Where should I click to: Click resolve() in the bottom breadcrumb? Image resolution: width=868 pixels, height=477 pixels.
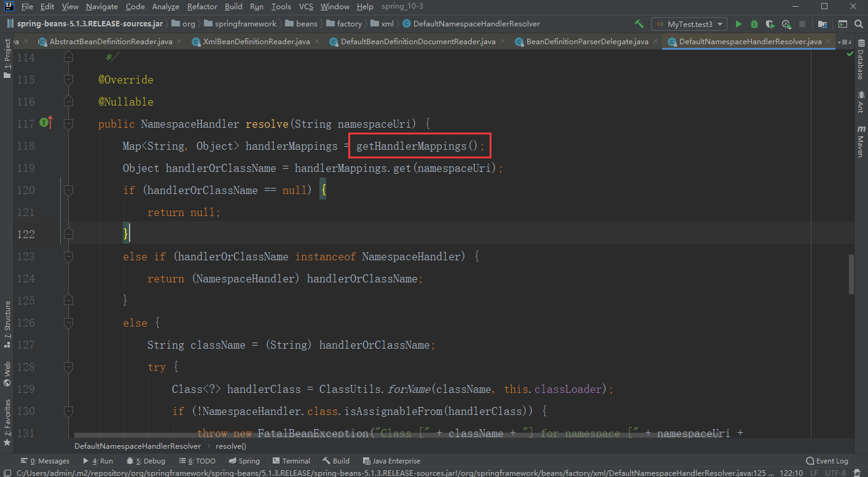coord(230,446)
